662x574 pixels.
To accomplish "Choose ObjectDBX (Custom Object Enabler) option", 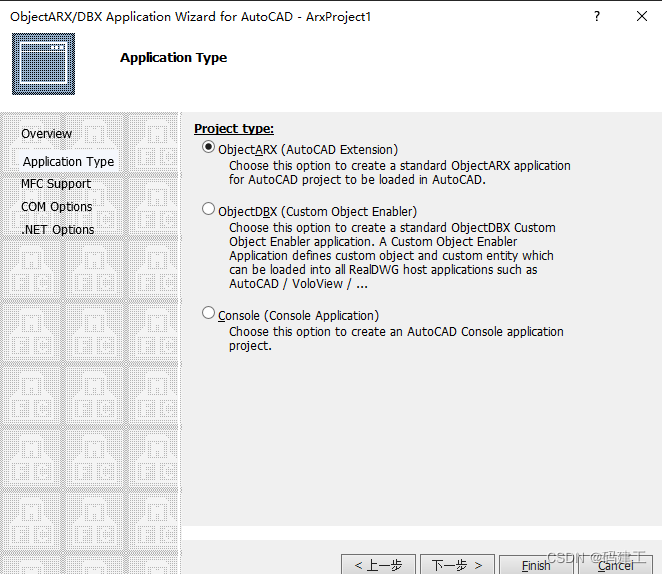I will [209, 210].
